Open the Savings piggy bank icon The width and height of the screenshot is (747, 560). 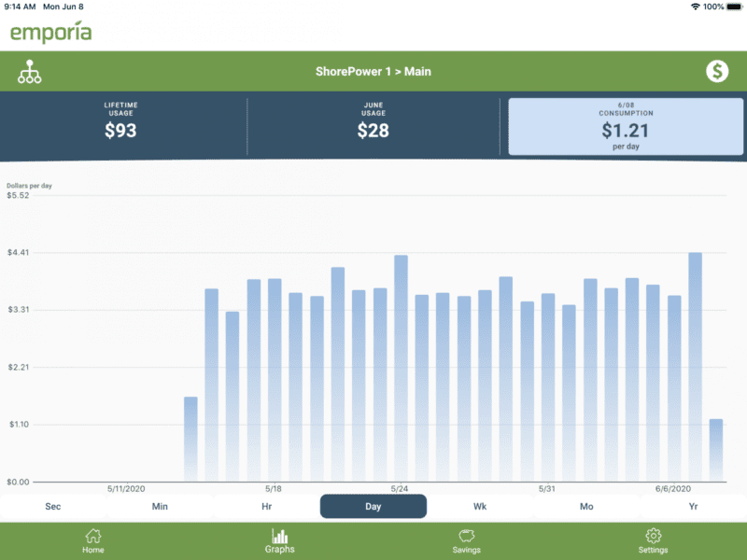point(467,536)
